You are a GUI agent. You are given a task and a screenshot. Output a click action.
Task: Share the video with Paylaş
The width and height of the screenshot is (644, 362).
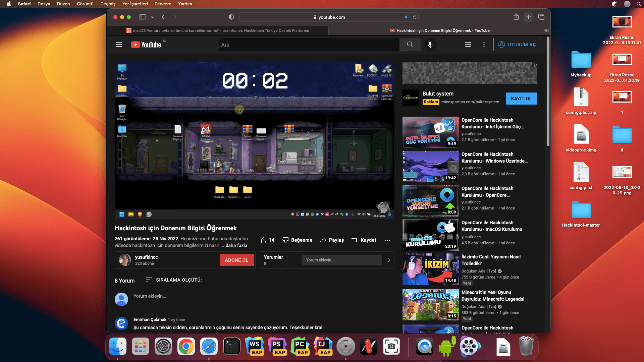332,240
